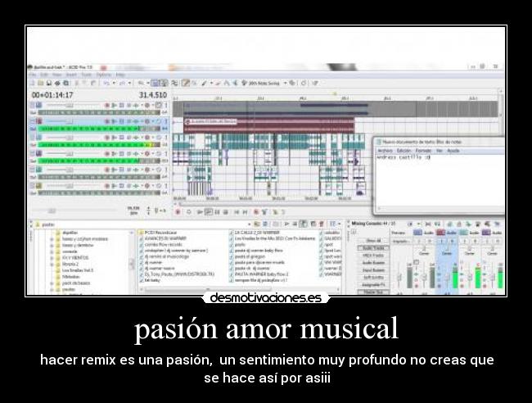Select the Paint brush tool
Image resolution: width=532 pixels, height=403 pixels.
[205, 83]
